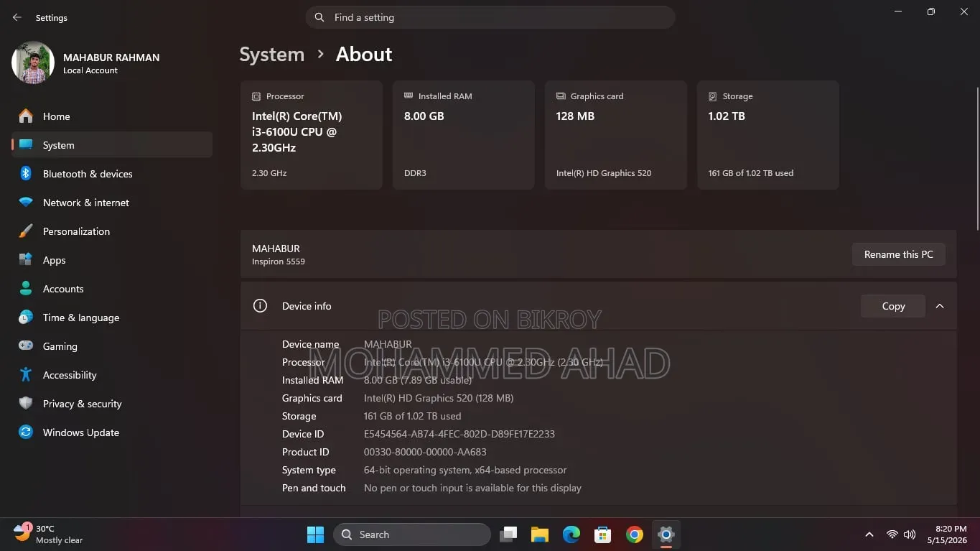Click the RAM icon on Installed RAM card

(409, 96)
